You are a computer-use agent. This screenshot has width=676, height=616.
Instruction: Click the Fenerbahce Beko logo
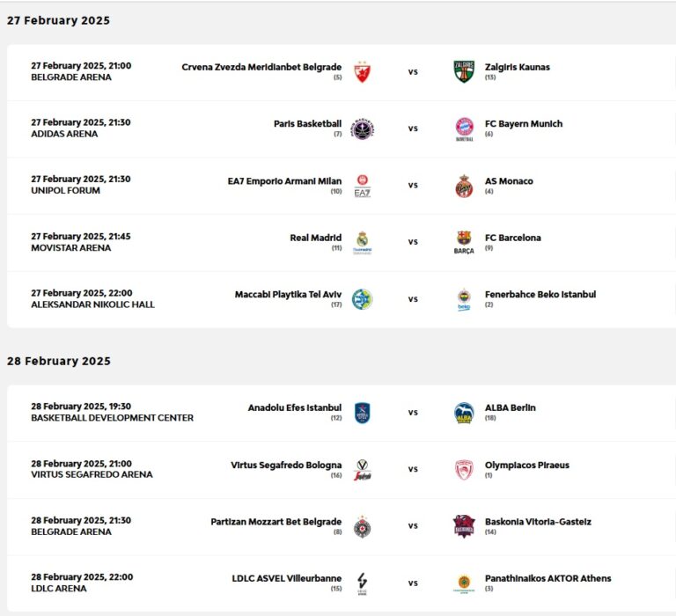464,299
